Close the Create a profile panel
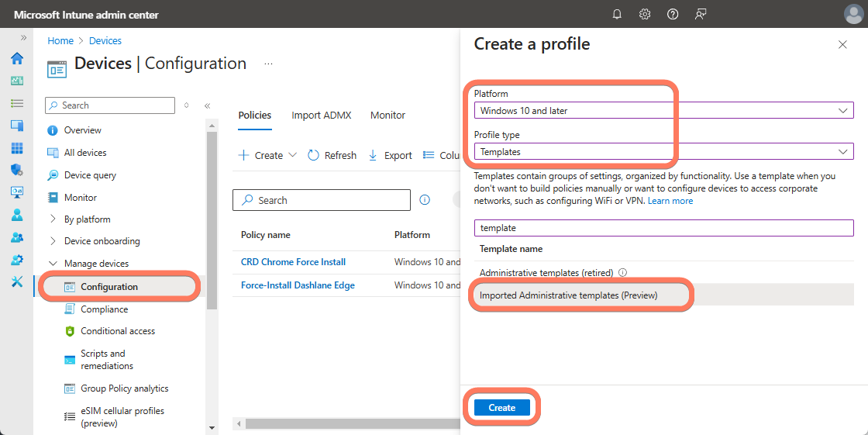Screen dimensions: 868x435 click(x=842, y=45)
